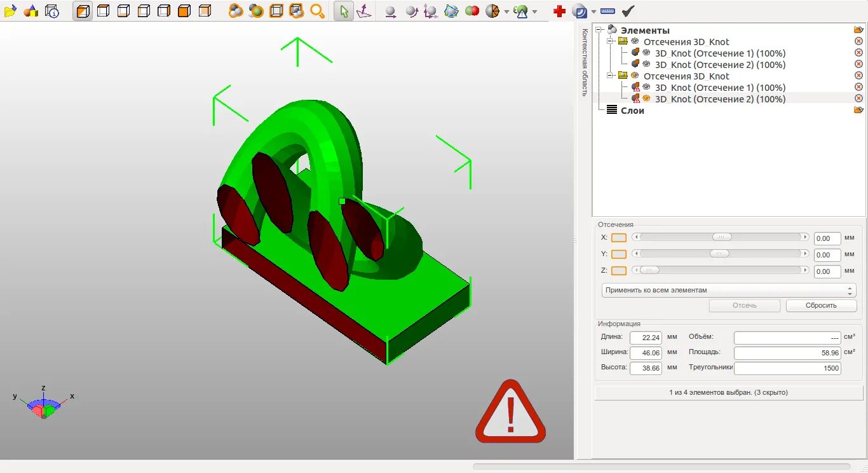
Task: Click the X cut slider handle
Action: click(721, 236)
